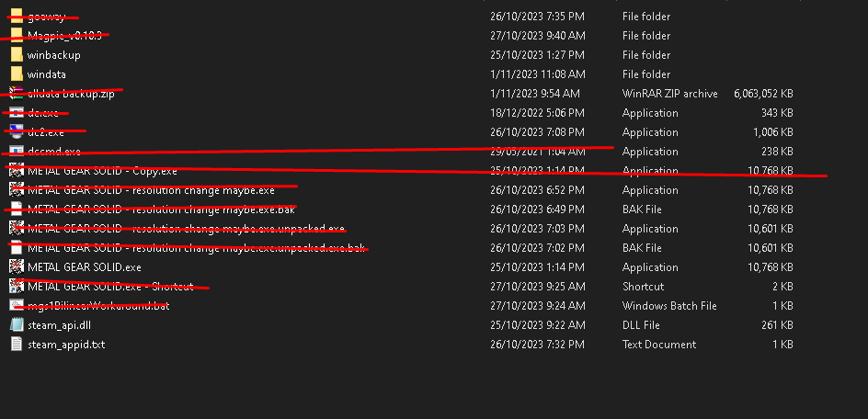The width and height of the screenshot is (868, 419).
Task: Select the Magpie_v0.10.3 folder icon
Action: coord(17,36)
